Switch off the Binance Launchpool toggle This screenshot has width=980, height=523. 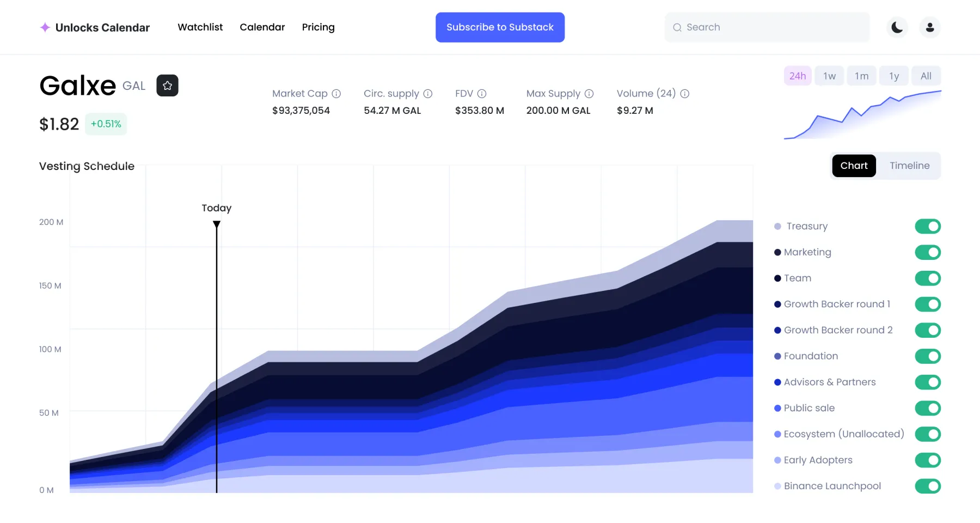coord(928,486)
